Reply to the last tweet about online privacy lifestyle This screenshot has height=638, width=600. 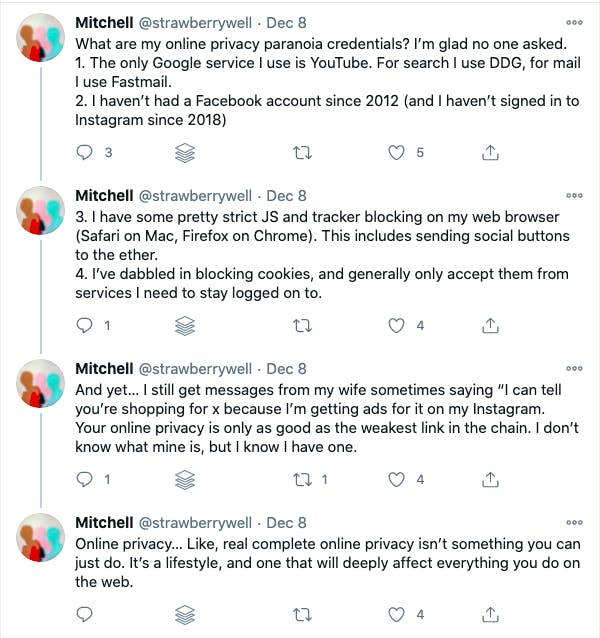pos(85,614)
